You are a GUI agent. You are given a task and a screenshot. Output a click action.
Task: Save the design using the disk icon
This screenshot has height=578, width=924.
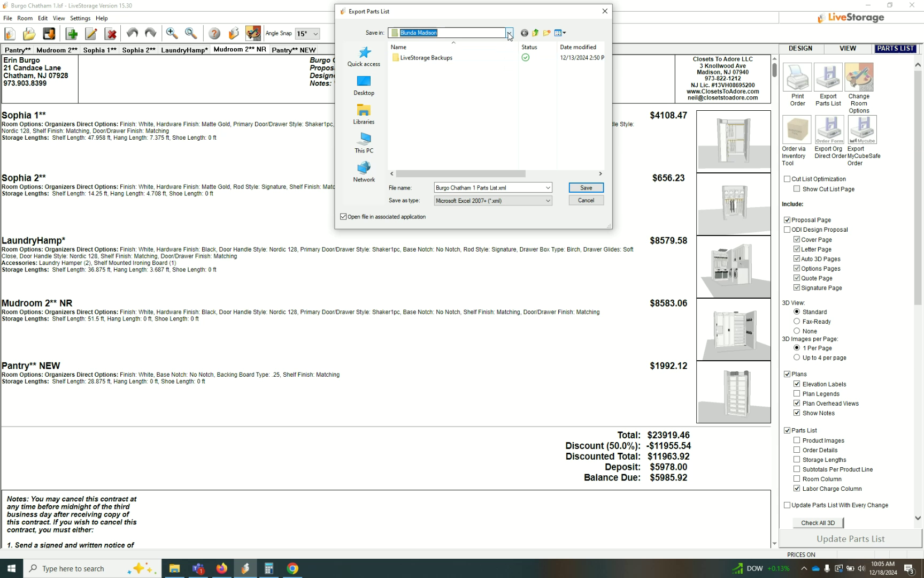49,34
